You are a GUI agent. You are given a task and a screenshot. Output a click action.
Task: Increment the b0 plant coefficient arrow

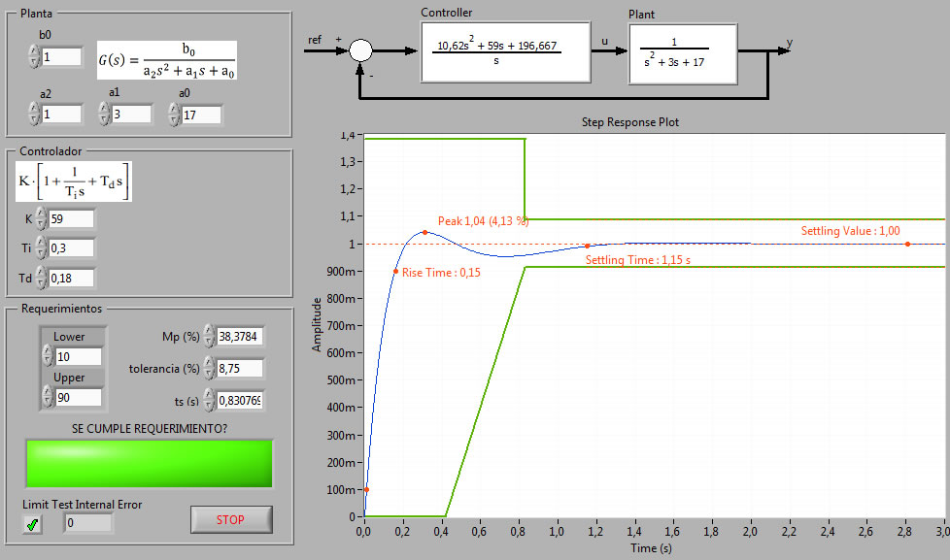[x=32, y=50]
